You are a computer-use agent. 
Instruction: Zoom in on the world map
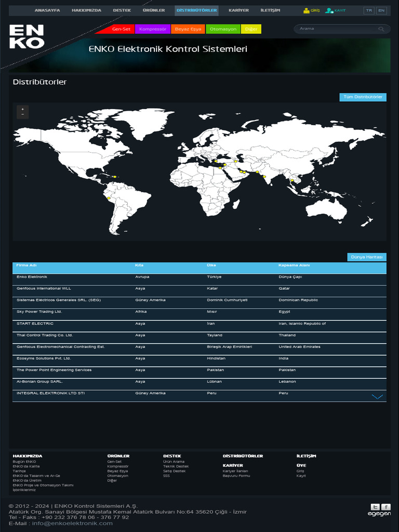point(22,110)
